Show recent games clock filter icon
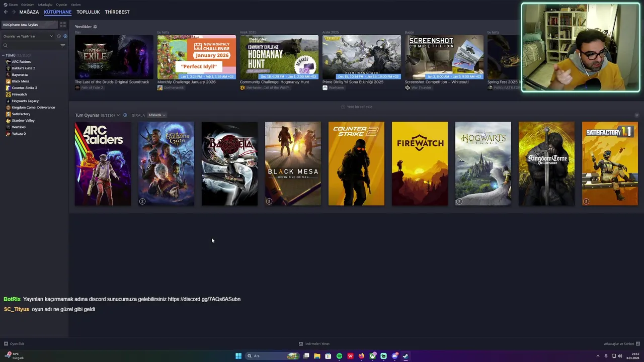 (x=58, y=36)
